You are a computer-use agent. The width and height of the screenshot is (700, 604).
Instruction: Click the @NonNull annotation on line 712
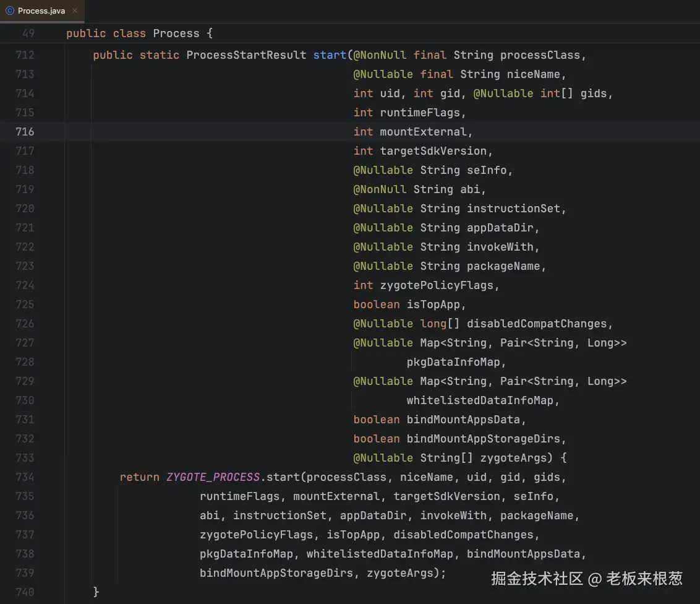point(380,55)
